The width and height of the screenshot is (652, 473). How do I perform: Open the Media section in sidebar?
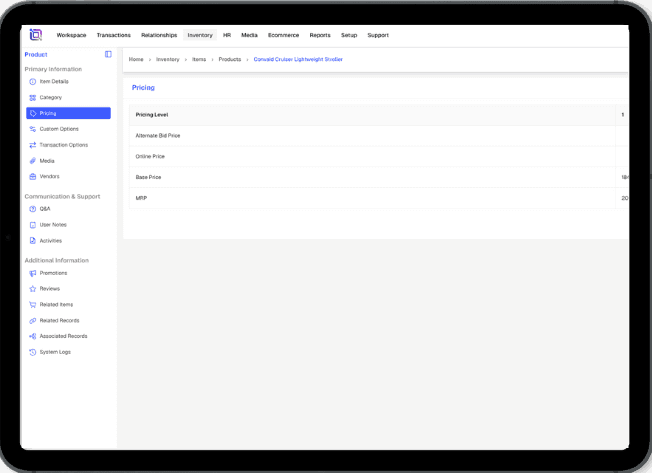(47, 161)
